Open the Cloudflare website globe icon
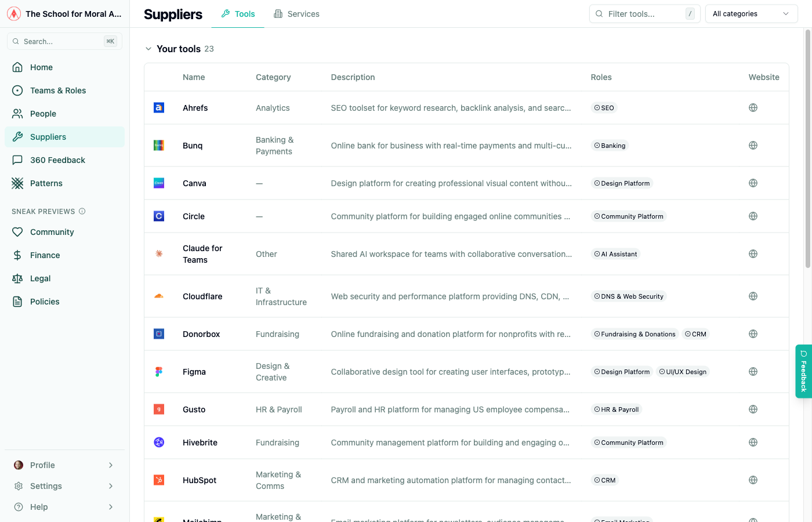 pyautogui.click(x=753, y=296)
